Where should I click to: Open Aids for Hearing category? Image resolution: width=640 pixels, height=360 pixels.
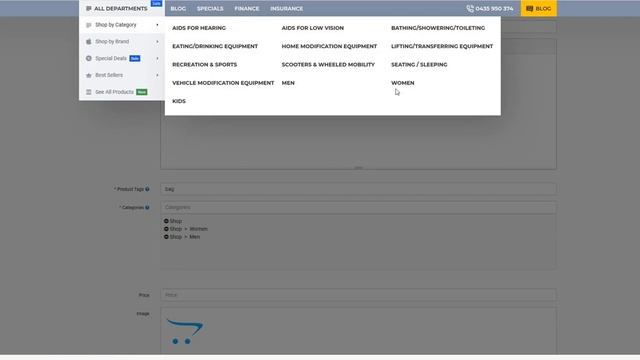[199, 28]
